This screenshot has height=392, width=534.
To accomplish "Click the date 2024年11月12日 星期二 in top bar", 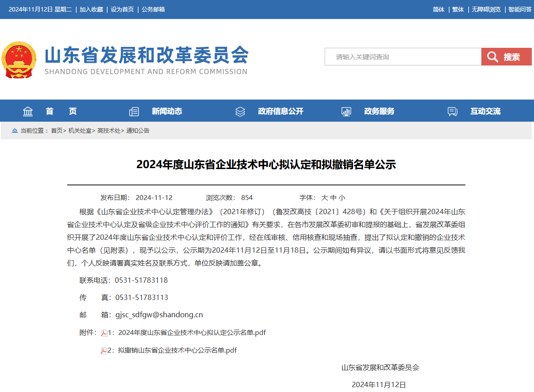I will (x=40, y=9).
